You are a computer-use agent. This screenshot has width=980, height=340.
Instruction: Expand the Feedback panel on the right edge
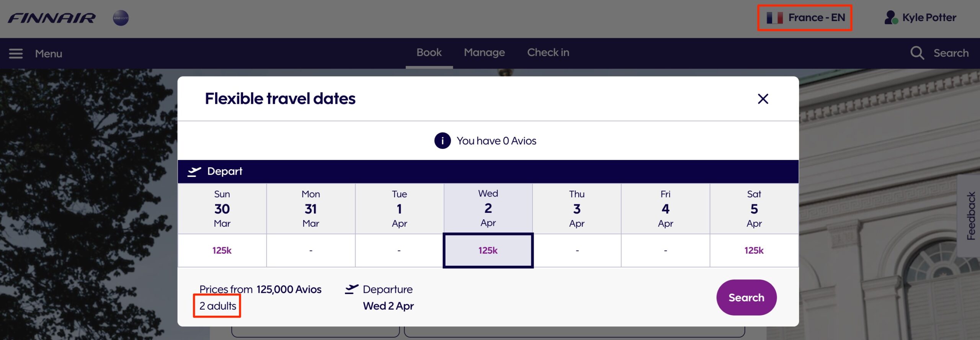pos(971,214)
